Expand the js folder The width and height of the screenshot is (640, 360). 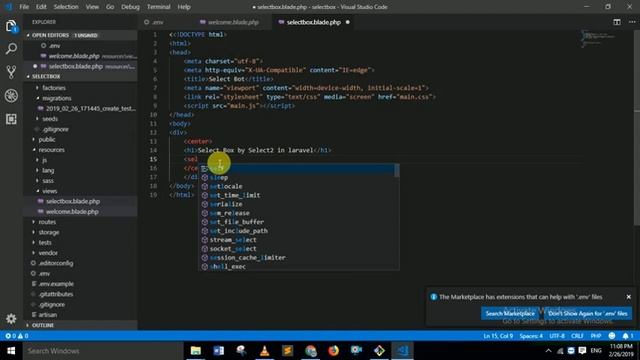tap(44, 160)
